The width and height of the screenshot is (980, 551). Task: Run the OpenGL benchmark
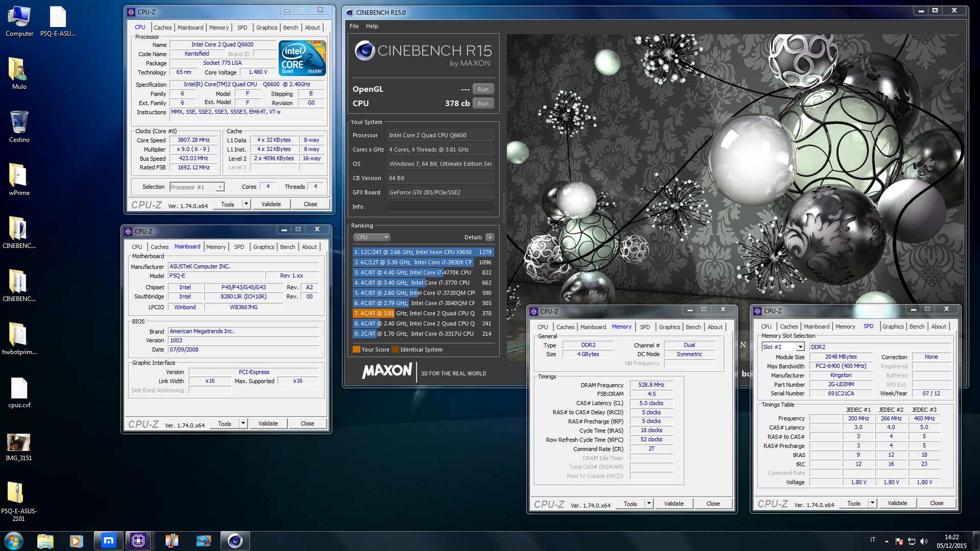click(483, 89)
